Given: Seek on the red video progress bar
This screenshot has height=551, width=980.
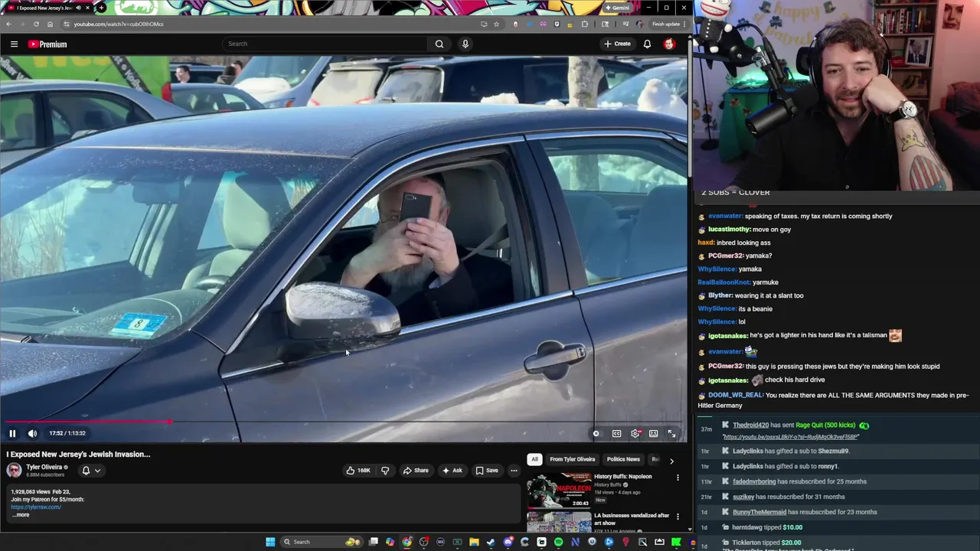Looking at the screenshot, I should 345,422.
